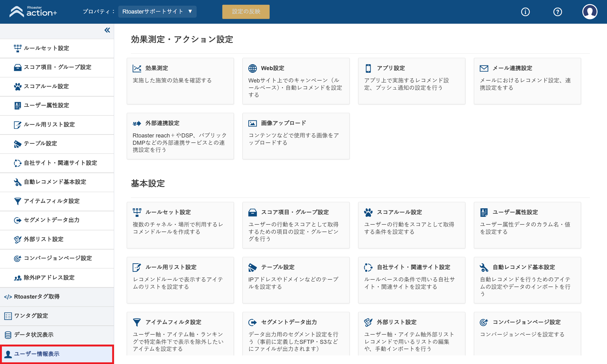Open the user profile avatar
Viewport: 607px width, 364px height.
click(x=590, y=12)
